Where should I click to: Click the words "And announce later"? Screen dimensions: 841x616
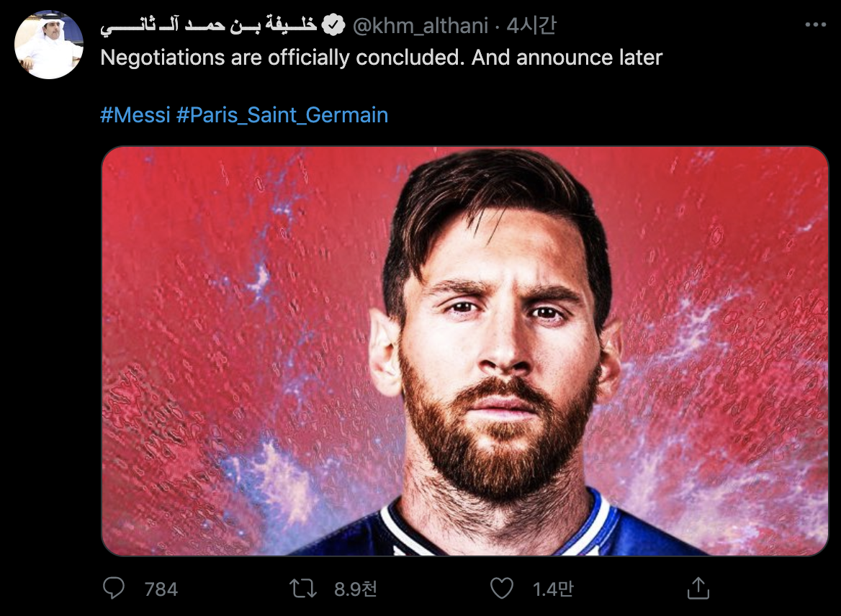[567, 58]
